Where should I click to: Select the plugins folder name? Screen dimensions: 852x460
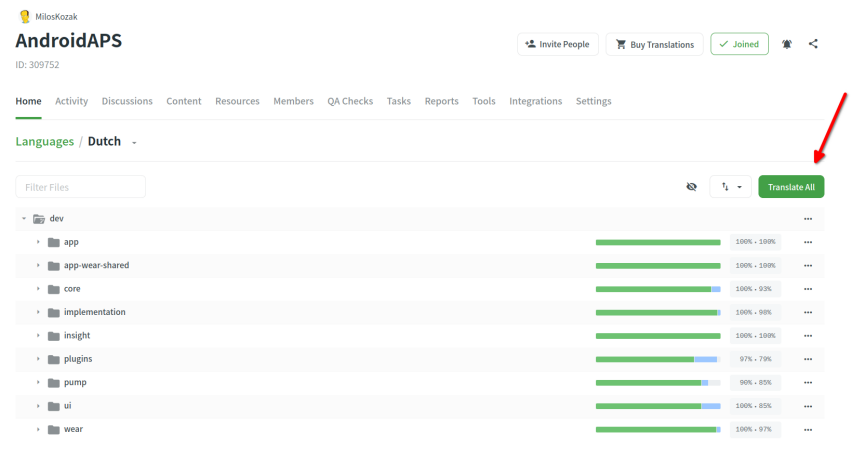[x=78, y=358]
